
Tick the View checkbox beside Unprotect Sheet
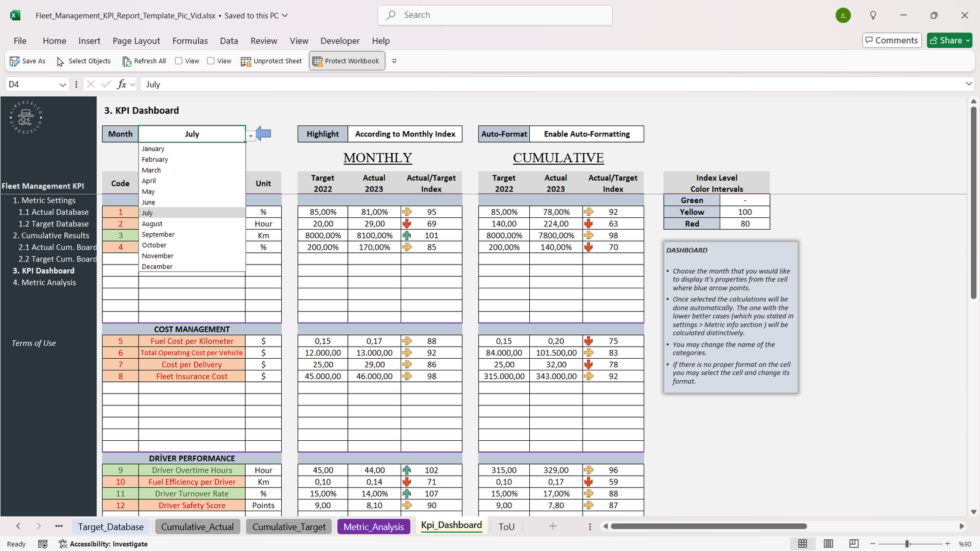point(211,61)
